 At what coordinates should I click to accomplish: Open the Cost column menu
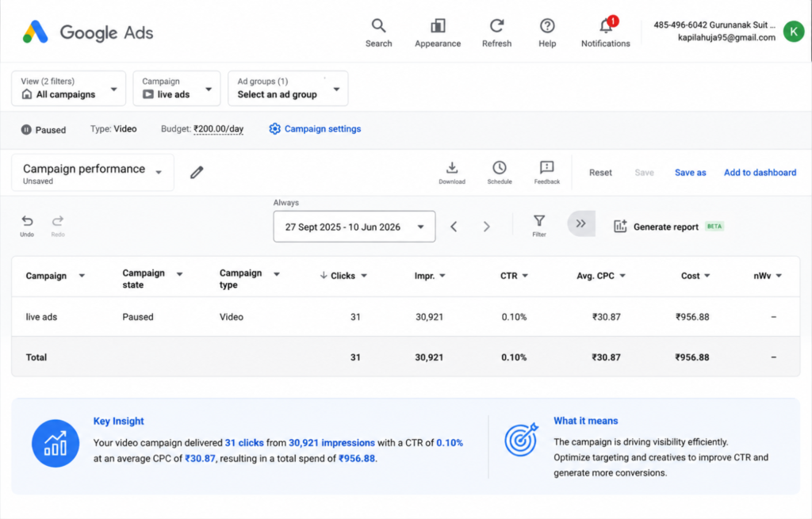coord(707,276)
